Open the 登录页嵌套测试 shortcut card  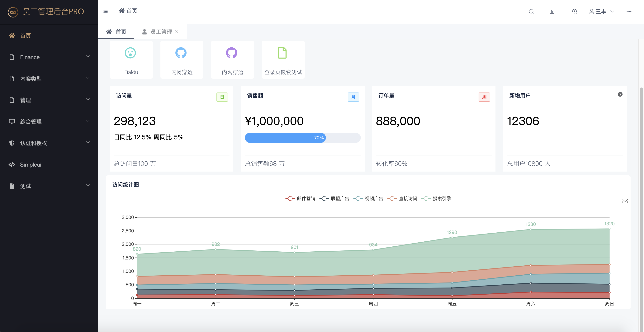point(283,60)
